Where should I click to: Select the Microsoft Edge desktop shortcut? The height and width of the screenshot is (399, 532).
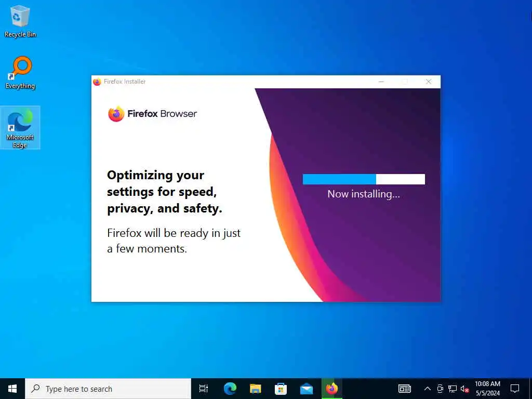[20, 128]
